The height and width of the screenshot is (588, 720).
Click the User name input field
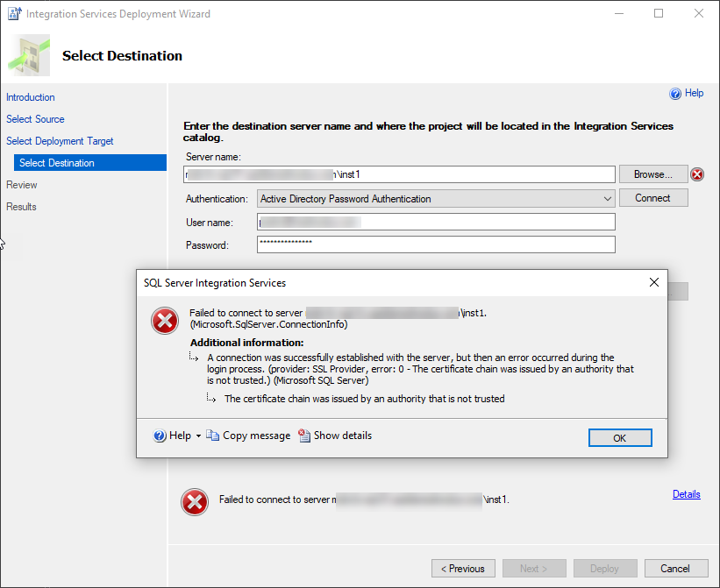point(436,222)
